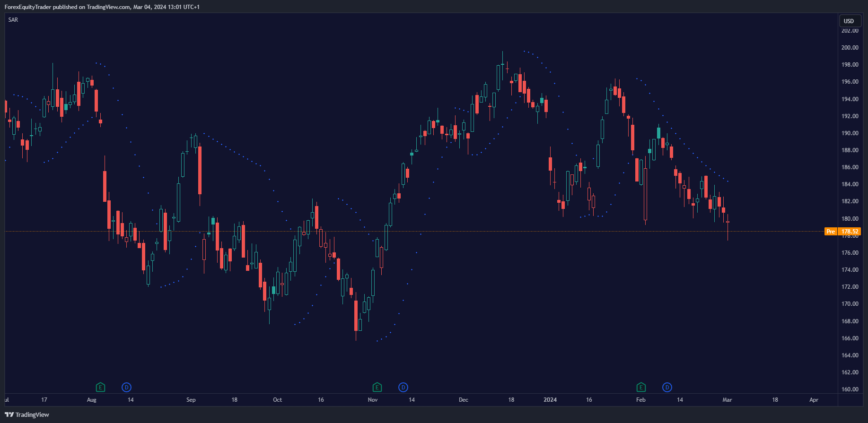Screen dimensions: 868x423
Task: Click the Apr label on time axis
Action: coord(814,400)
